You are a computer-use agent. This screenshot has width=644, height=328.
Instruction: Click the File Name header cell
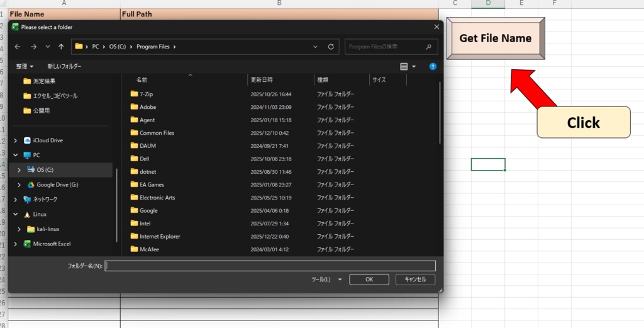point(65,14)
